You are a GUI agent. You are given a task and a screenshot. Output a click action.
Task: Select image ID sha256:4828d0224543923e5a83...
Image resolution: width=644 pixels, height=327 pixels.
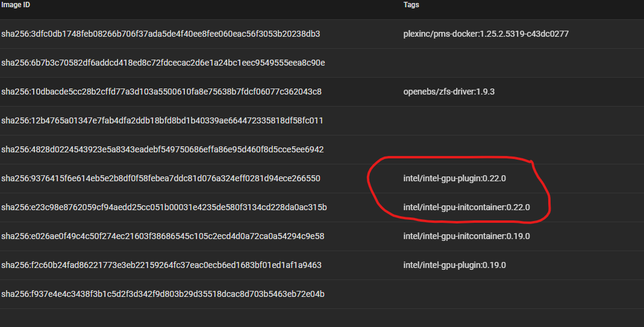click(x=163, y=149)
